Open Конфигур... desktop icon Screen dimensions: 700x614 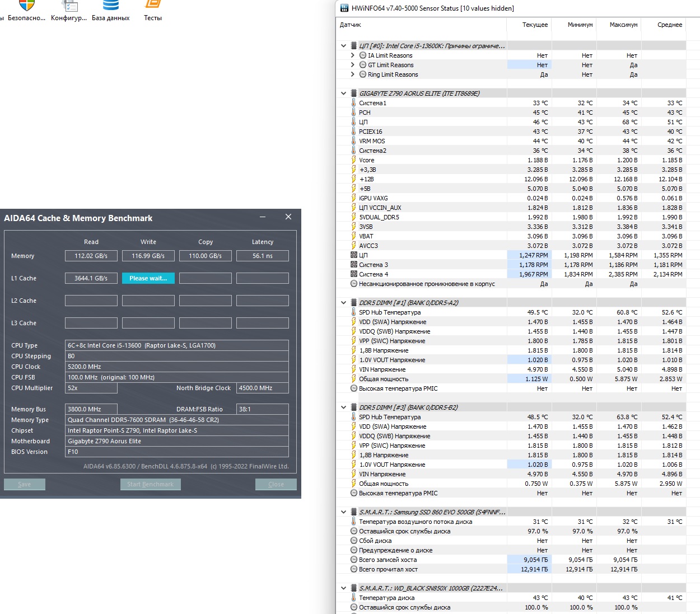pos(69,11)
